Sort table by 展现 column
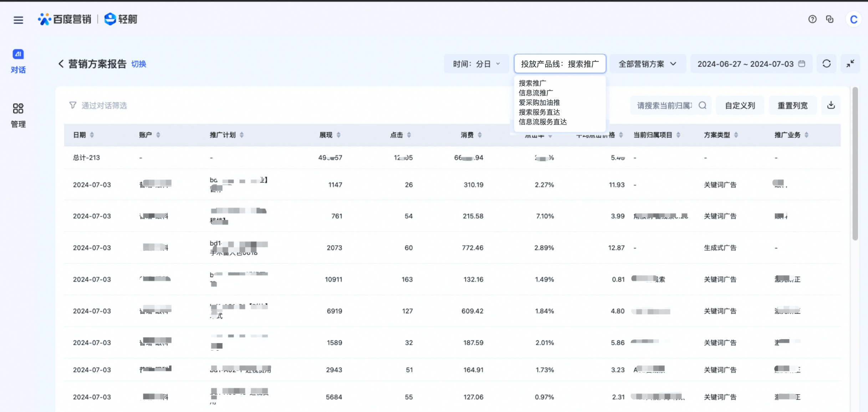 pos(338,135)
